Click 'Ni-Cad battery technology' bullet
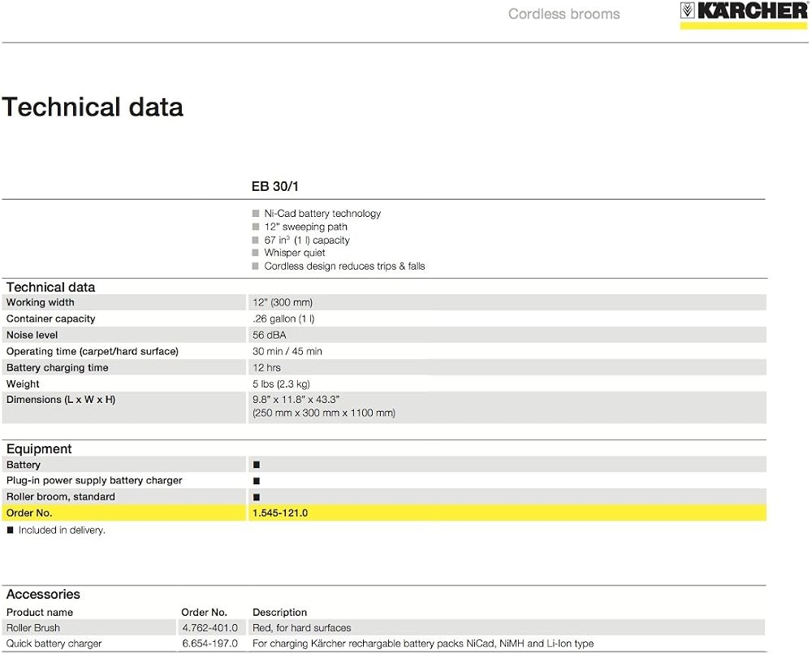812x654 pixels. coord(322,214)
